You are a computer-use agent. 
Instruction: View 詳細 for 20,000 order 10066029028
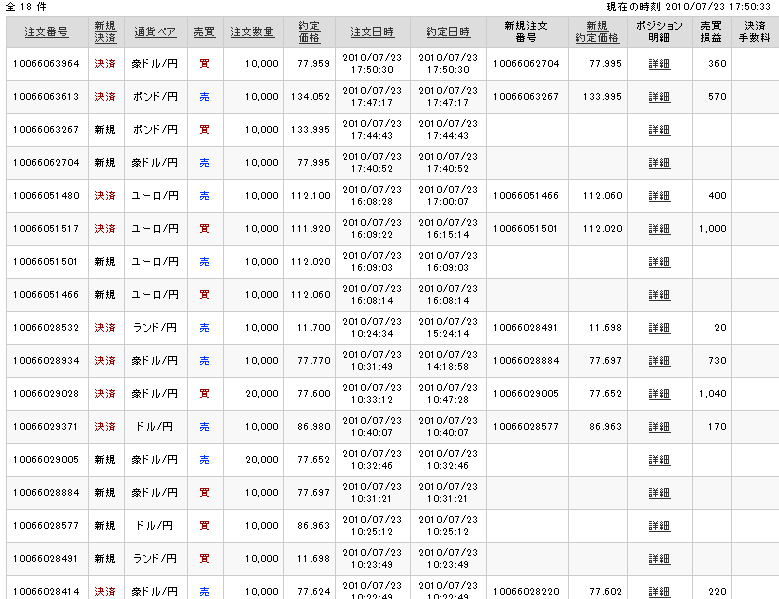coord(659,394)
